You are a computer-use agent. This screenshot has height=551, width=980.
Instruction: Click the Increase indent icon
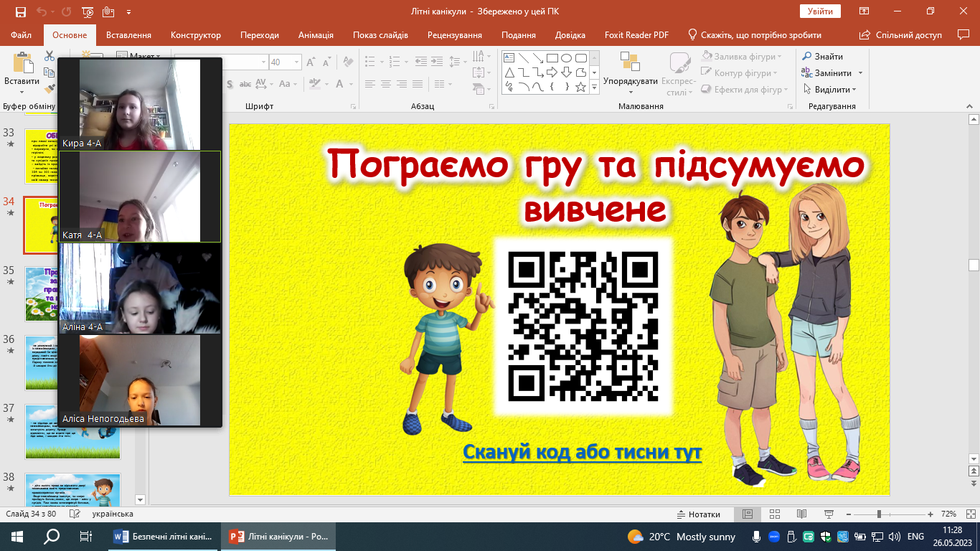click(438, 62)
